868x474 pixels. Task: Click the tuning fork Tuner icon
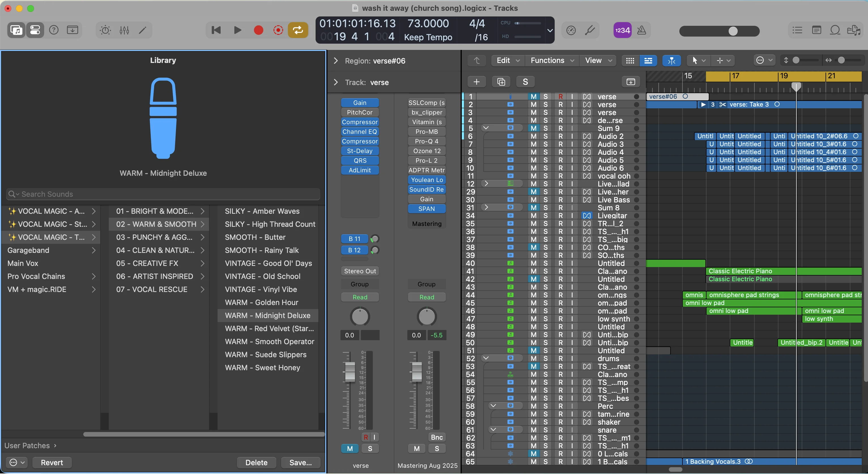tap(590, 30)
